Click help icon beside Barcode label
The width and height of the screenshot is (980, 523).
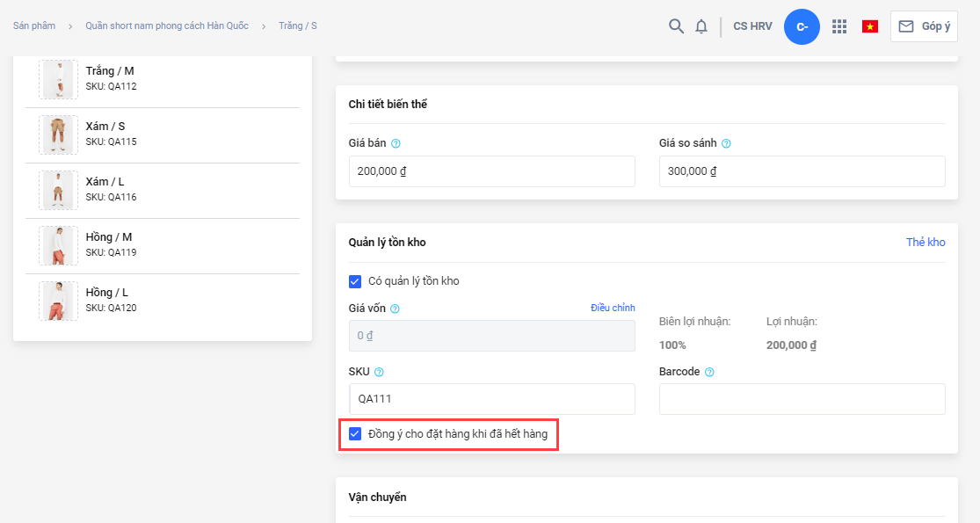(709, 372)
